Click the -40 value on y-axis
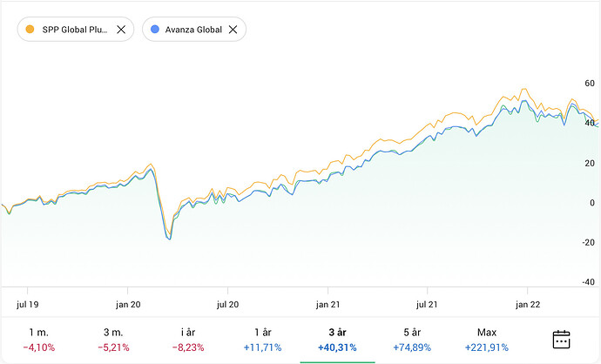 [588, 282]
